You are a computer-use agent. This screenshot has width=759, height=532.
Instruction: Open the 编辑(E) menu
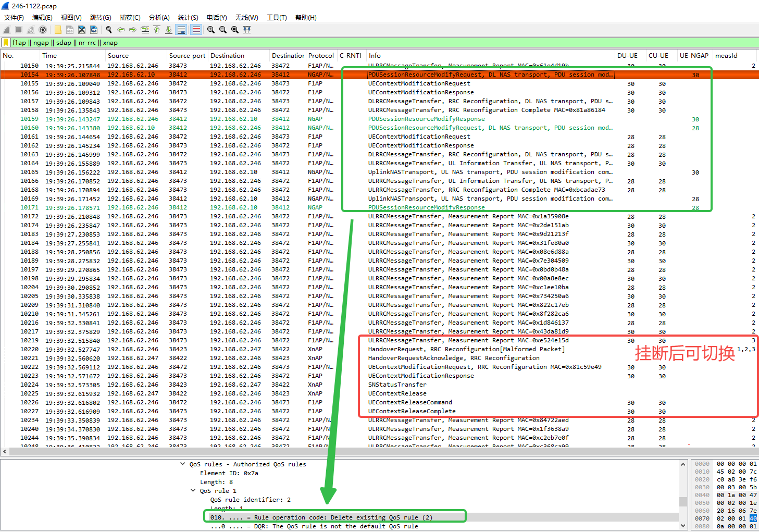pyautogui.click(x=42, y=18)
